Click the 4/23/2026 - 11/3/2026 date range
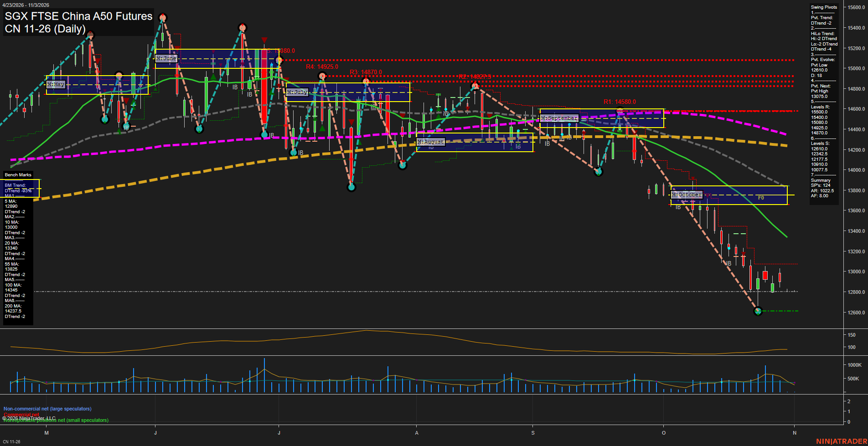The height and width of the screenshot is (446, 868). coord(26,5)
